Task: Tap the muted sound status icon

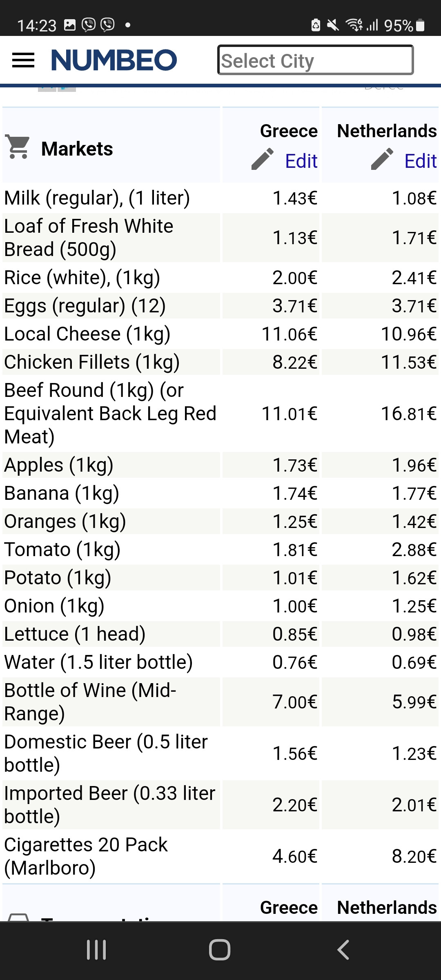Action: click(x=333, y=25)
